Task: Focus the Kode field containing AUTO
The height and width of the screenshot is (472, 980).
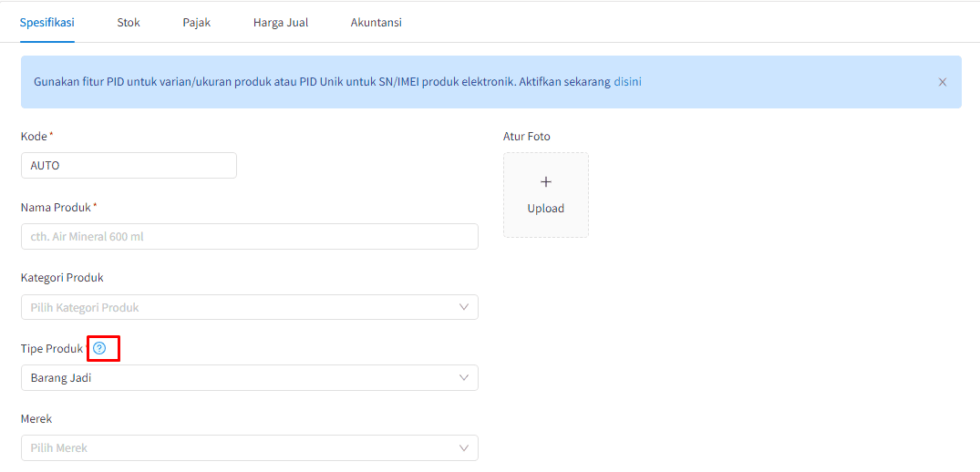Action: pos(129,166)
